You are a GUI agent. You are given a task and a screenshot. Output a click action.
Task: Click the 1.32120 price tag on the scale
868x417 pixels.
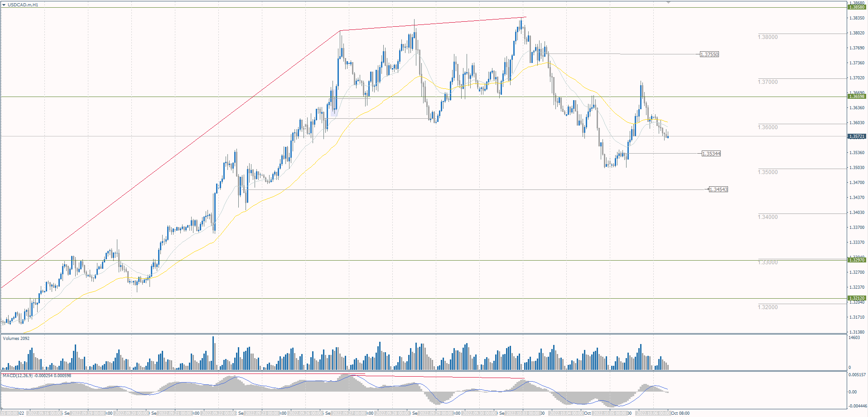(x=857, y=298)
